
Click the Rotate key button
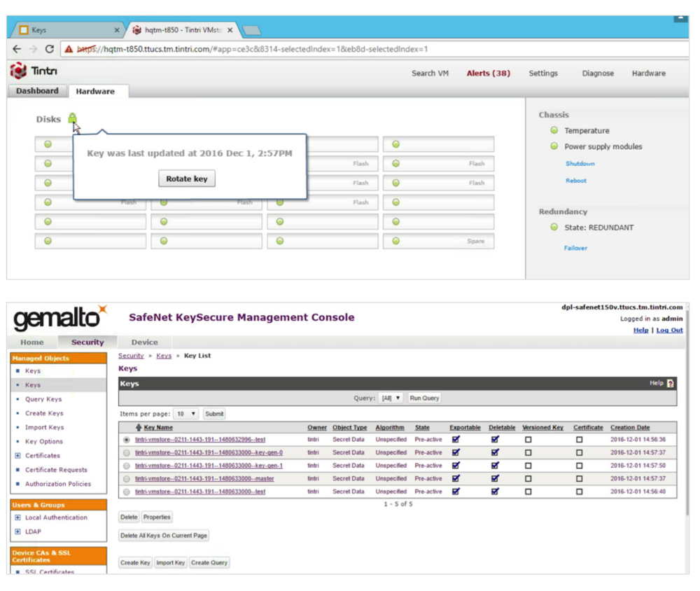[187, 179]
